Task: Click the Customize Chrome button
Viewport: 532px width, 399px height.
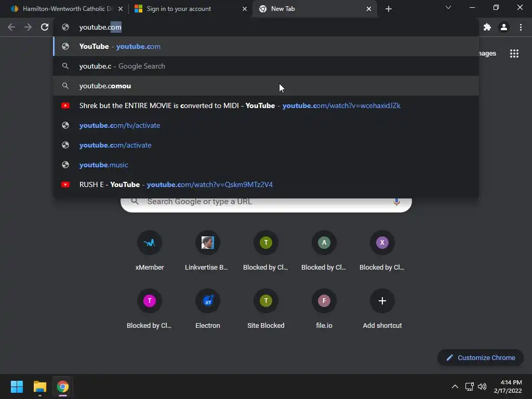Action: point(481,357)
